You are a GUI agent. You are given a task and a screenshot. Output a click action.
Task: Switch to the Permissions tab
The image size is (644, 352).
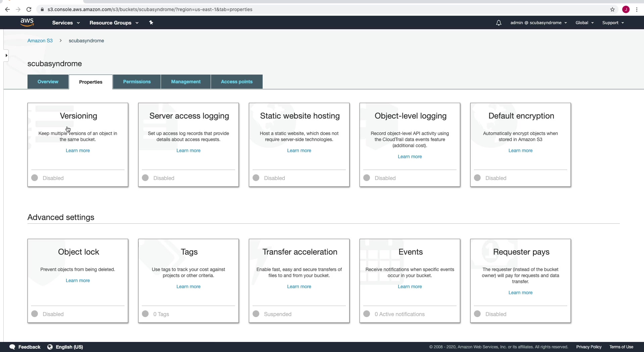(137, 82)
